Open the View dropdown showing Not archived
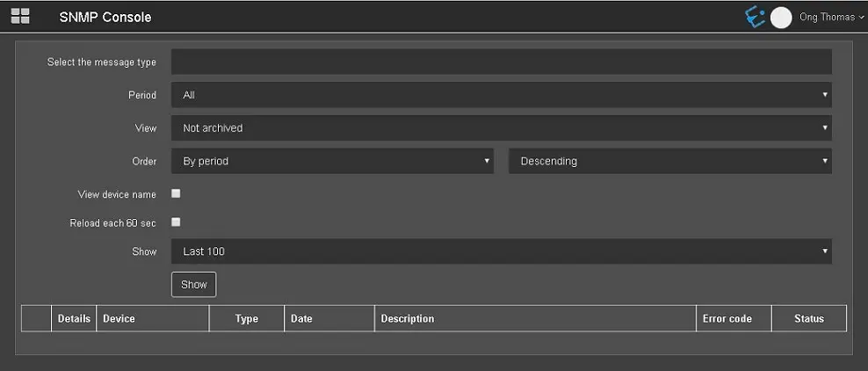The height and width of the screenshot is (371, 868). [x=501, y=128]
